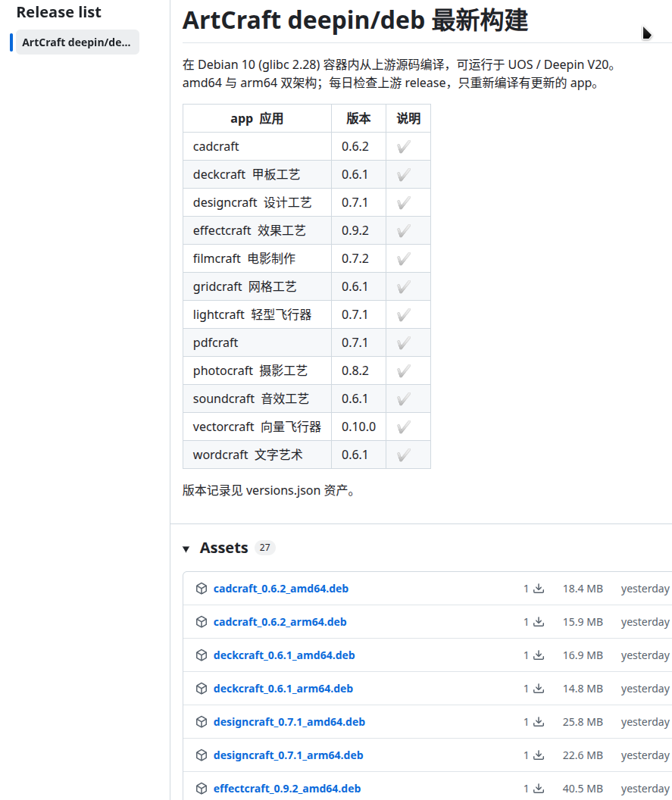Click the 版本 column header
The image size is (672, 800).
[358, 118]
